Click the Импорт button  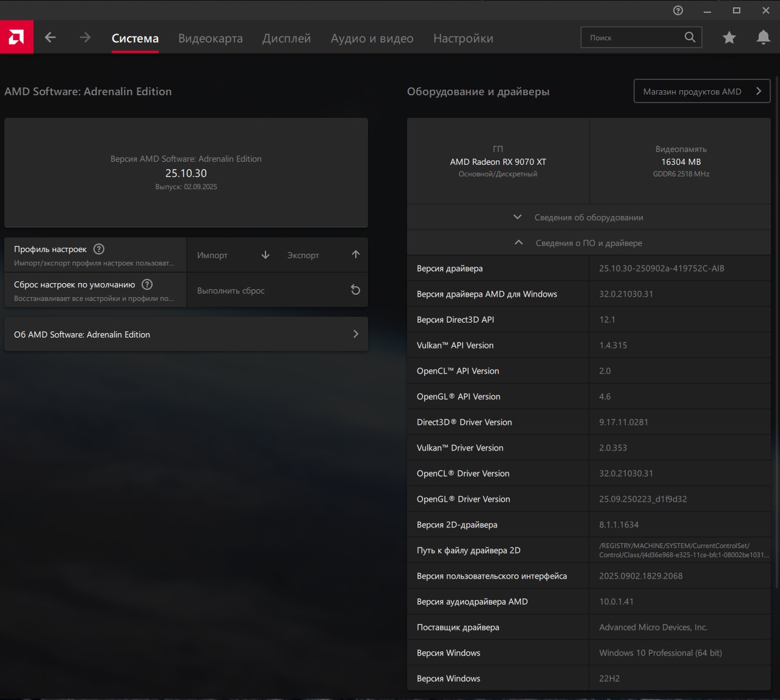pos(234,255)
